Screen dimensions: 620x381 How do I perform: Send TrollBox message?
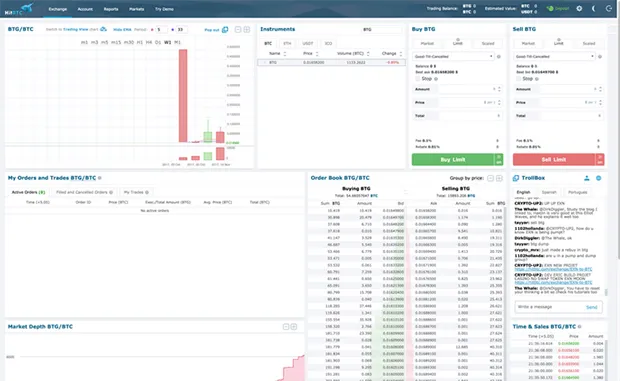pos(592,307)
